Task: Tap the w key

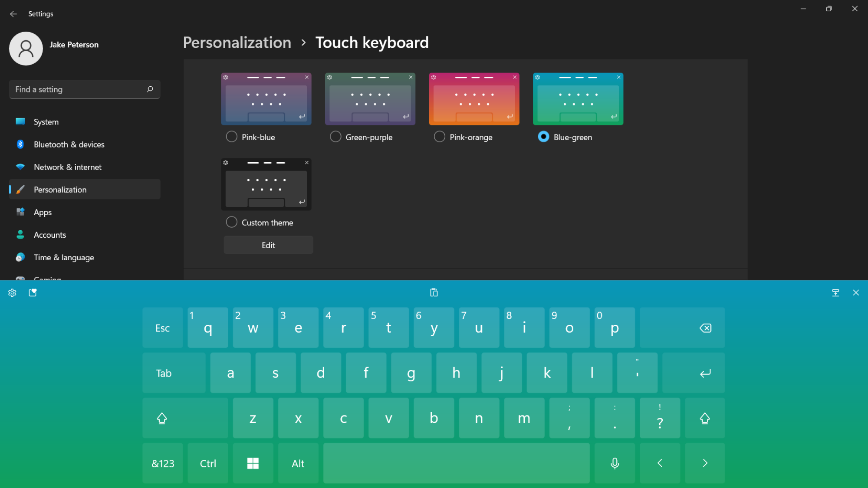Action: (x=253, y=328)
